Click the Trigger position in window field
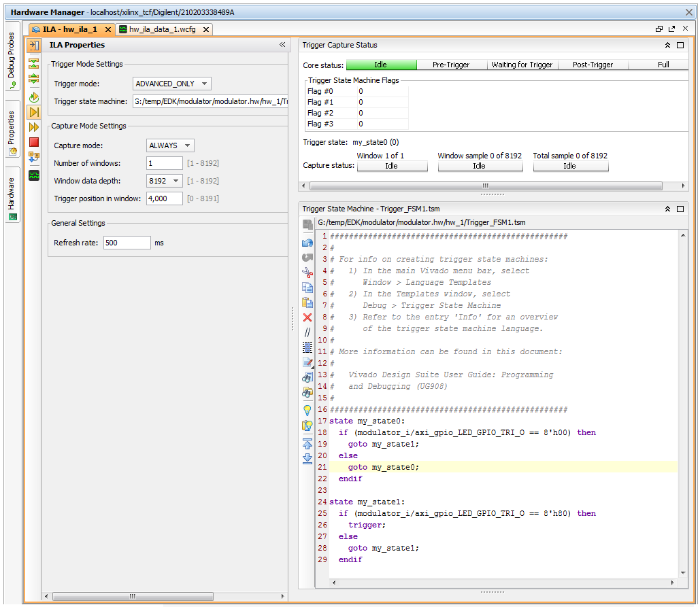The width and height of the screenshot is (700, 607). point(165,198)
